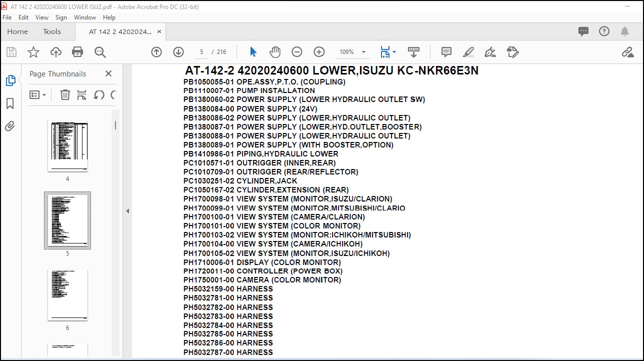Add a sticky note comment
This screenshot has width=644, height=361.
click(446, 52)
